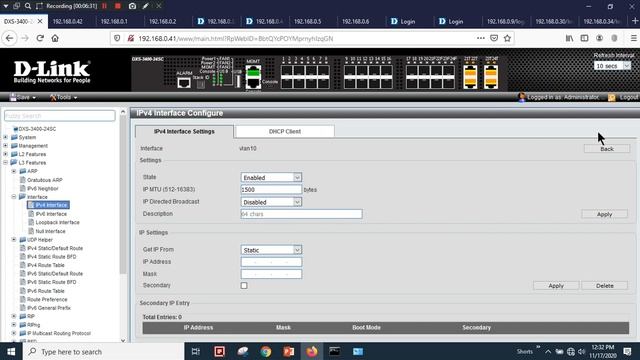Open Gratuitous ARP in the tree

click(44, 180)
